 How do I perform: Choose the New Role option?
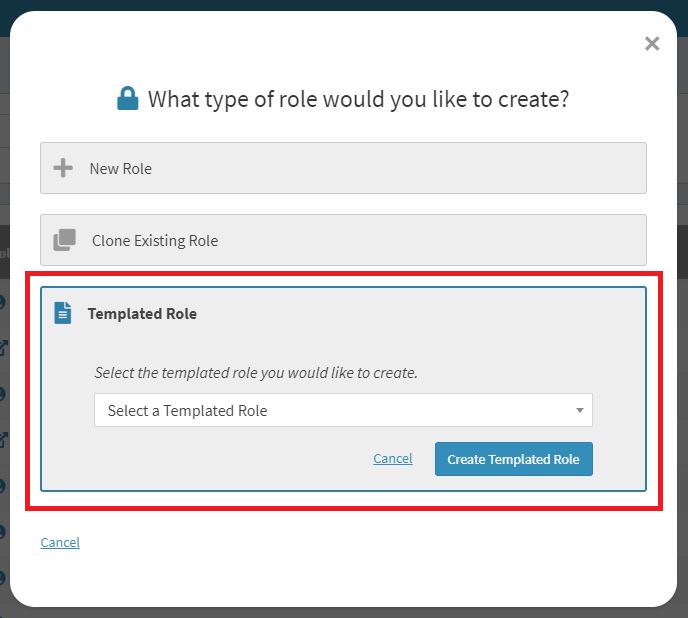[343, 168]
